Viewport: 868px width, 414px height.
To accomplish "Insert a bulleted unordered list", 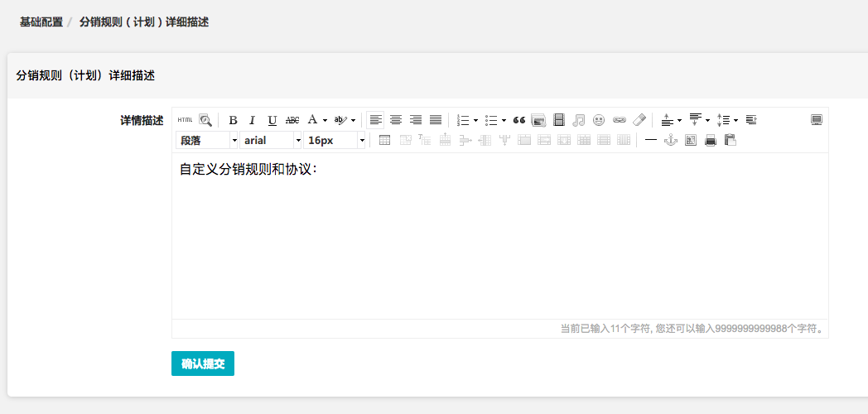I will coord(491,119).
